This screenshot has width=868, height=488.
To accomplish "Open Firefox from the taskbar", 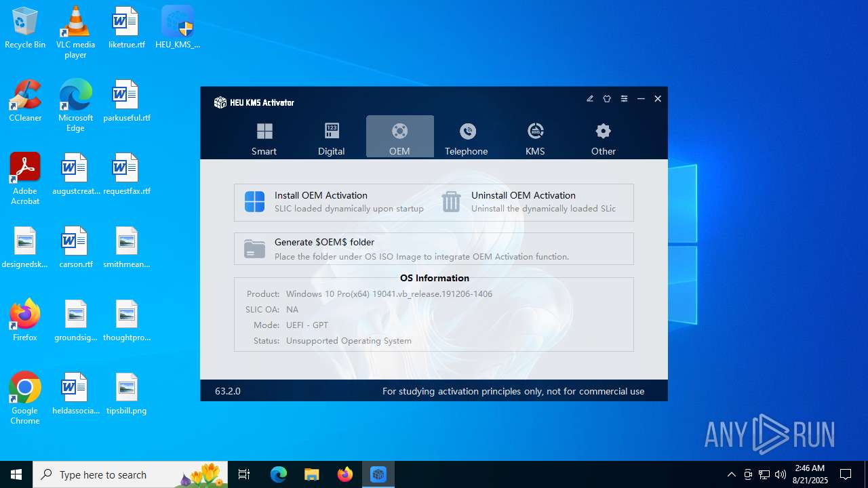I will pos(345,474).
